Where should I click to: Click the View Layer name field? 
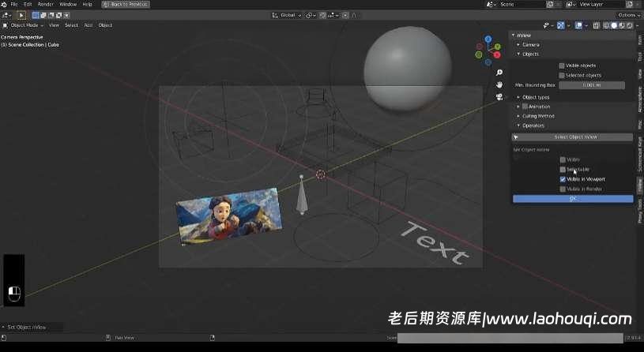point(601,4)
